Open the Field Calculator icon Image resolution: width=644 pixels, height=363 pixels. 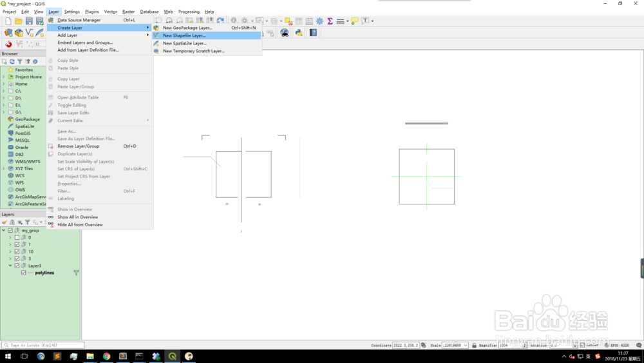point(309,21)
